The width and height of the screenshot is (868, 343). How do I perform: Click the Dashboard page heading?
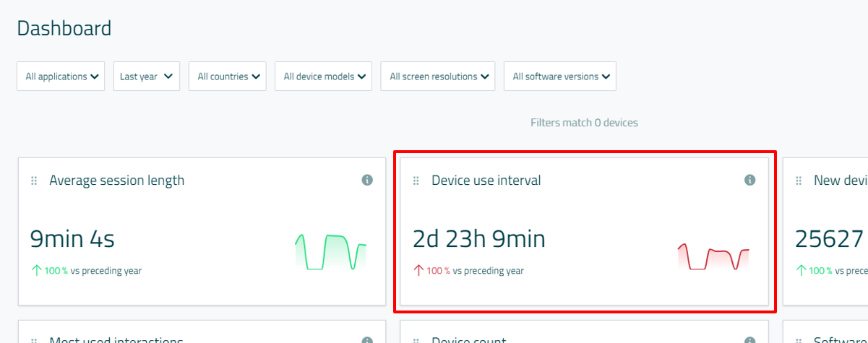[x=64, y=29]
